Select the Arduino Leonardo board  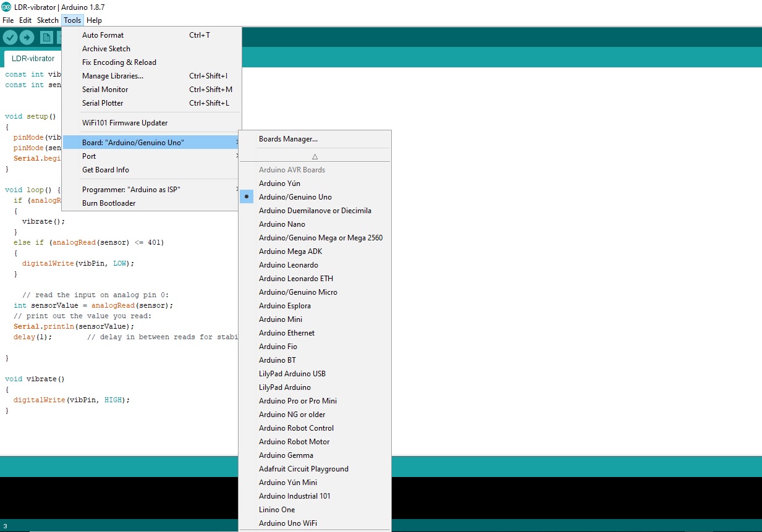pos(315,265)
